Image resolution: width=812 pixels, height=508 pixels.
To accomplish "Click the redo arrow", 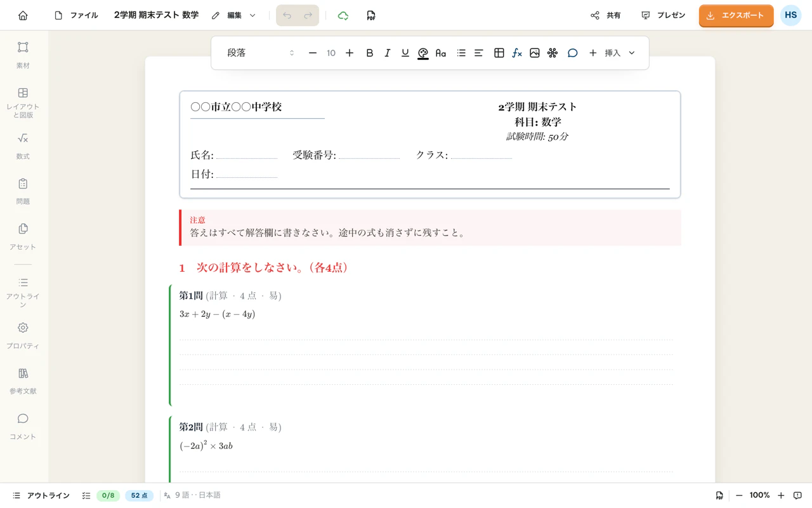I will tap(308, 15).
